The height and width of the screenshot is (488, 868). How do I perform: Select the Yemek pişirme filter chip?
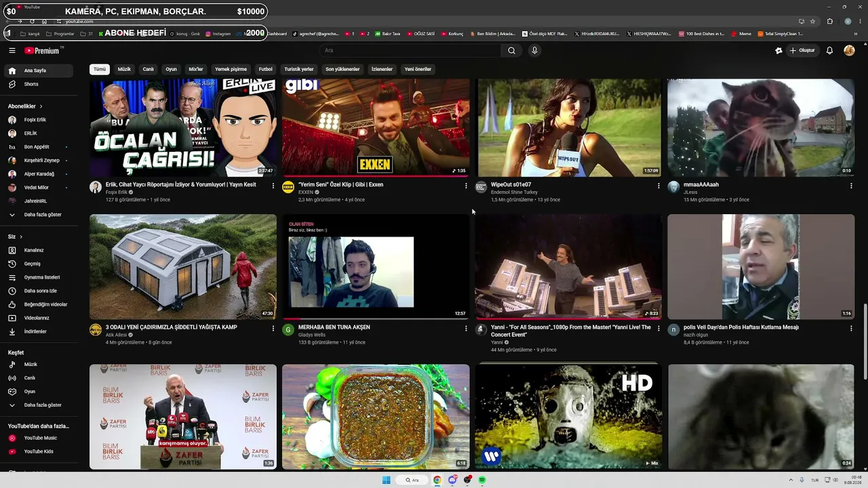[x=231, y=69]
